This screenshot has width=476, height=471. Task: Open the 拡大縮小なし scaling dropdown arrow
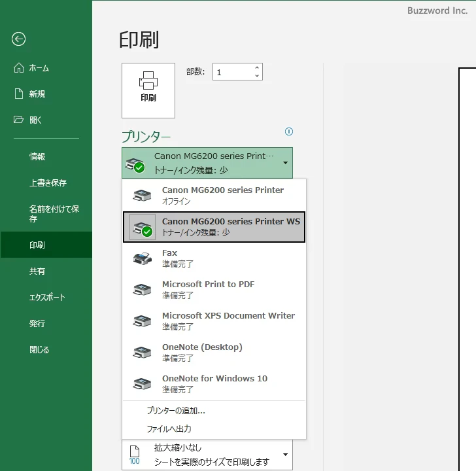[x=285, y=455]
